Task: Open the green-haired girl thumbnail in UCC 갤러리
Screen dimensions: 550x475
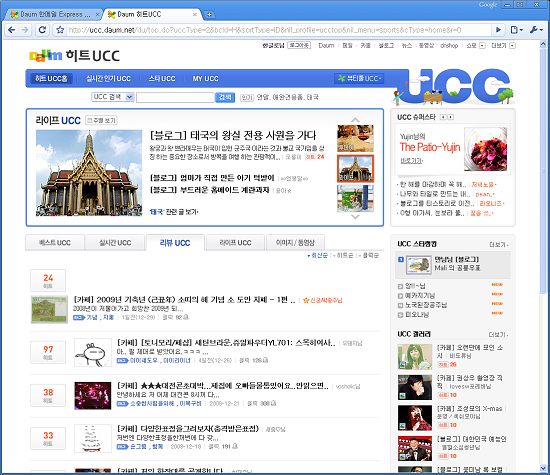Action: coord(415,357)
